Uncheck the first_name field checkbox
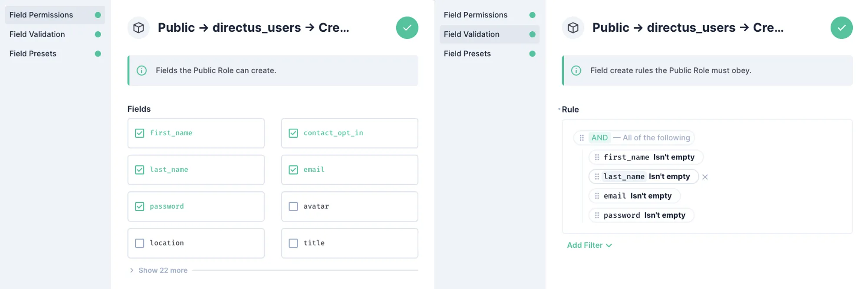 (139, 133)
